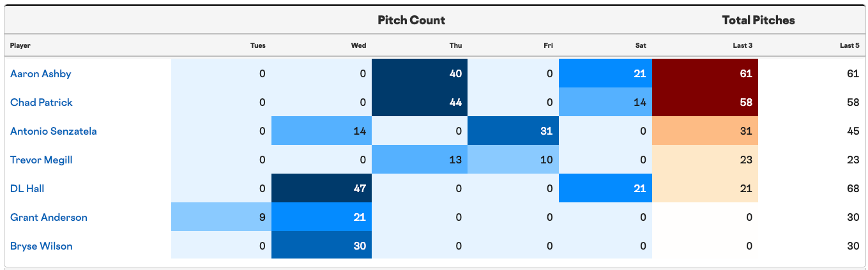Screen dimensions: 868x270
Task: Open Trevor Megill player page
Action: [42, 160]
